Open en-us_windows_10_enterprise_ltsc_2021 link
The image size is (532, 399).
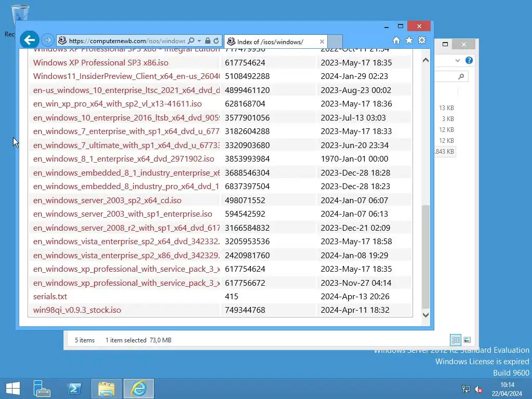click(x=126, y=90)
